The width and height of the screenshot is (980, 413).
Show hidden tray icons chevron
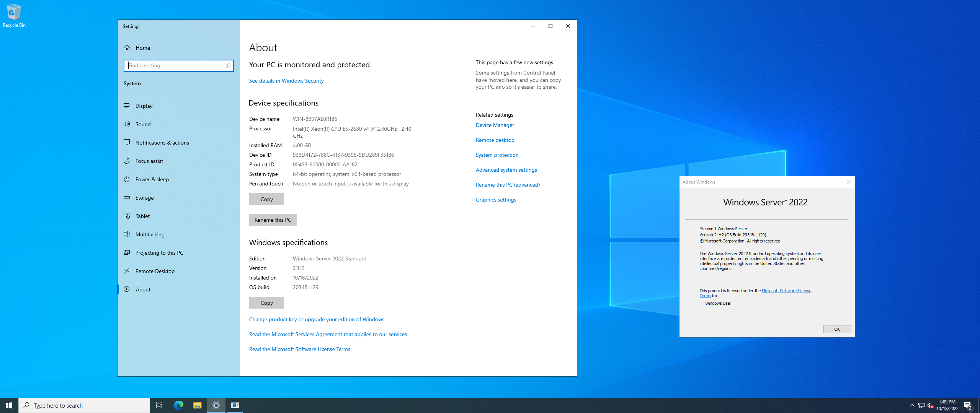pos(912,405)
